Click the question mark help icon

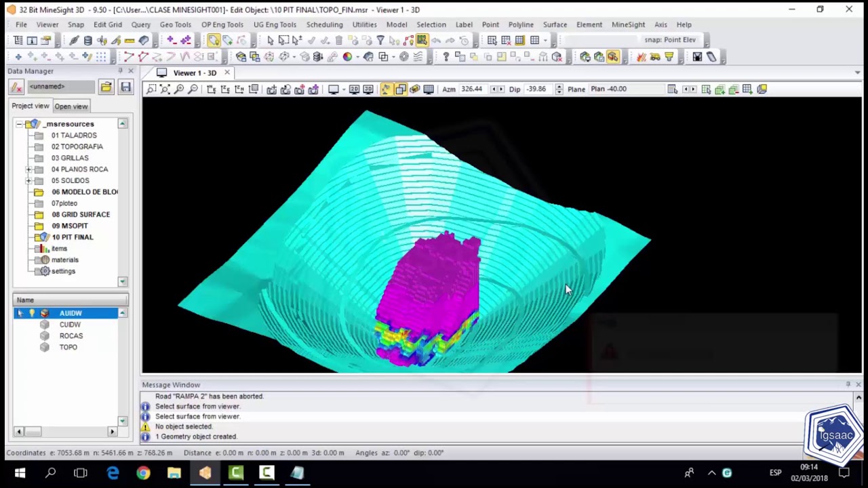click(446, 57)
